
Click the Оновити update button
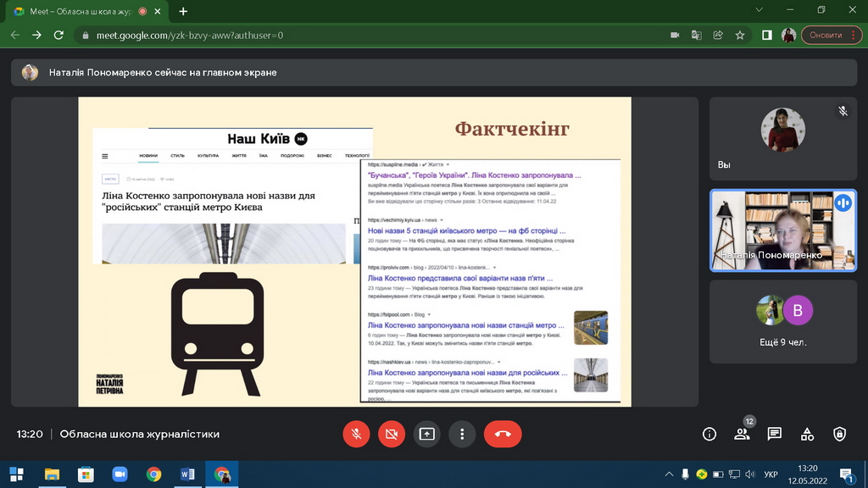click(832, 35)
